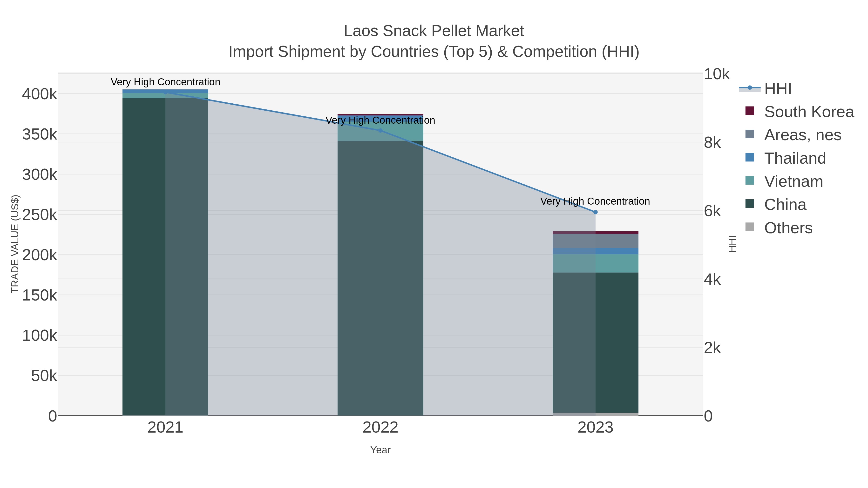868x488 pixels.
Task: Click the HHI right axis title
Action: tap(732, 244)
